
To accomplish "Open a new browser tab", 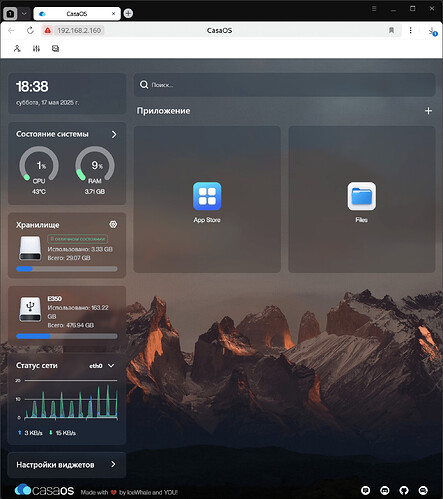I will pos(128,13).
